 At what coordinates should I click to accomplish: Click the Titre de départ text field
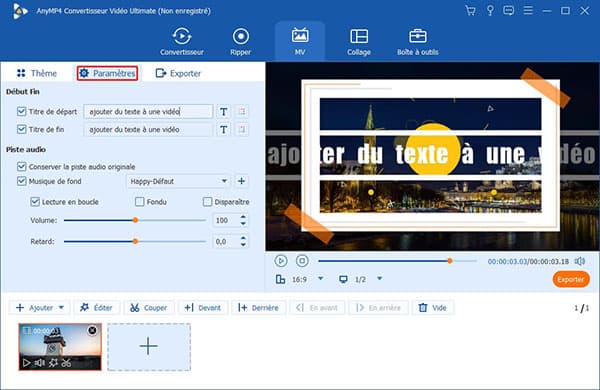(x=148, y=111)
